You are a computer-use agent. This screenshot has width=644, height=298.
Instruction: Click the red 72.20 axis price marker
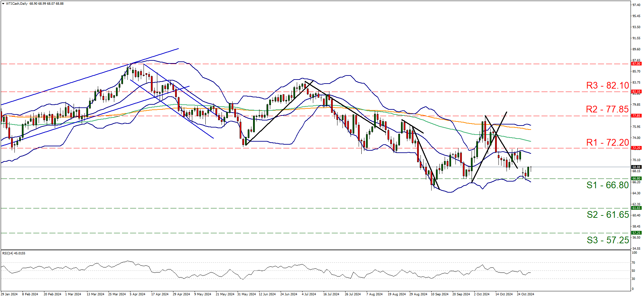pyautogui.click(x=636, y=148)
